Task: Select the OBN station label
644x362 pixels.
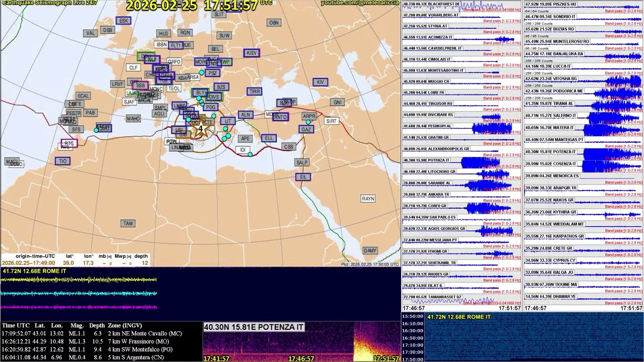Action: point(274,23)
